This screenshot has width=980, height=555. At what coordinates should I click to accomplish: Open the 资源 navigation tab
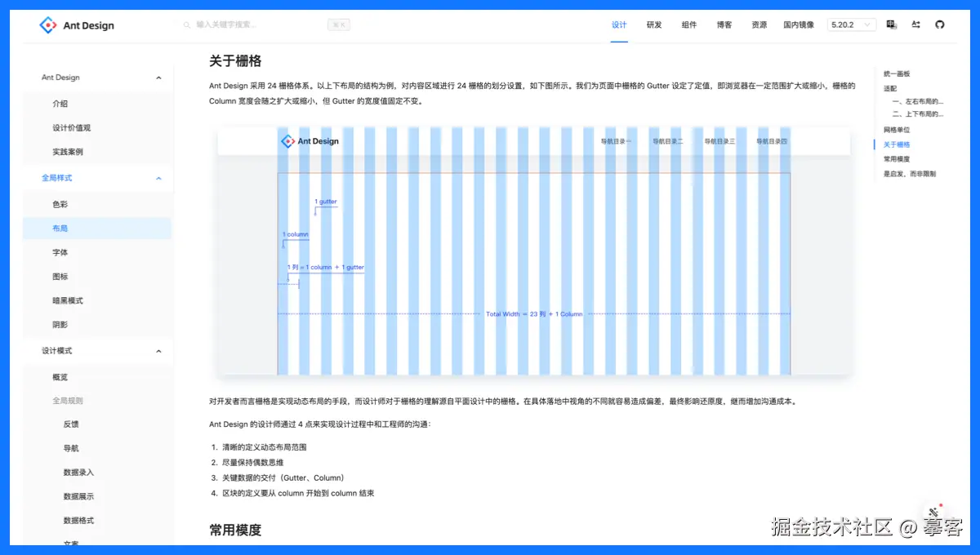[759, 25]
